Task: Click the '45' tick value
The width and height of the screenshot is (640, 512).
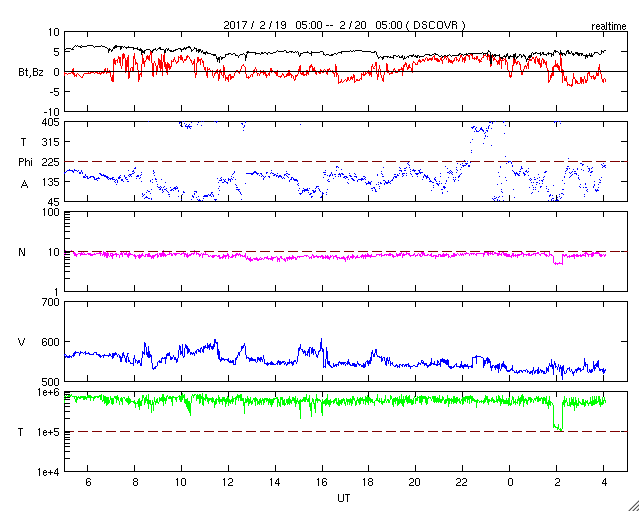Action: tap(54, 202)
